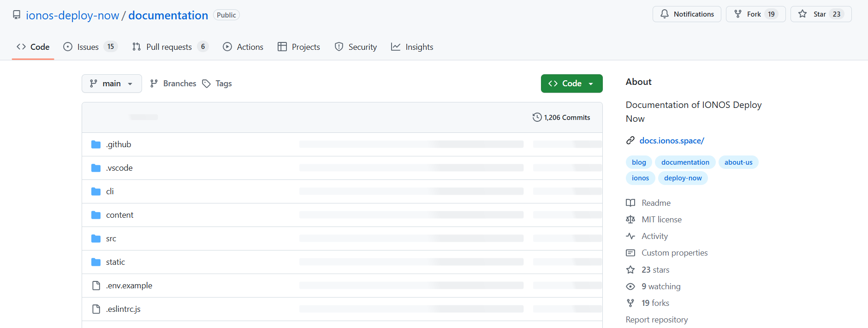Expand the main branch selector dropdown
868x328 pixels.
click(112, 83)
